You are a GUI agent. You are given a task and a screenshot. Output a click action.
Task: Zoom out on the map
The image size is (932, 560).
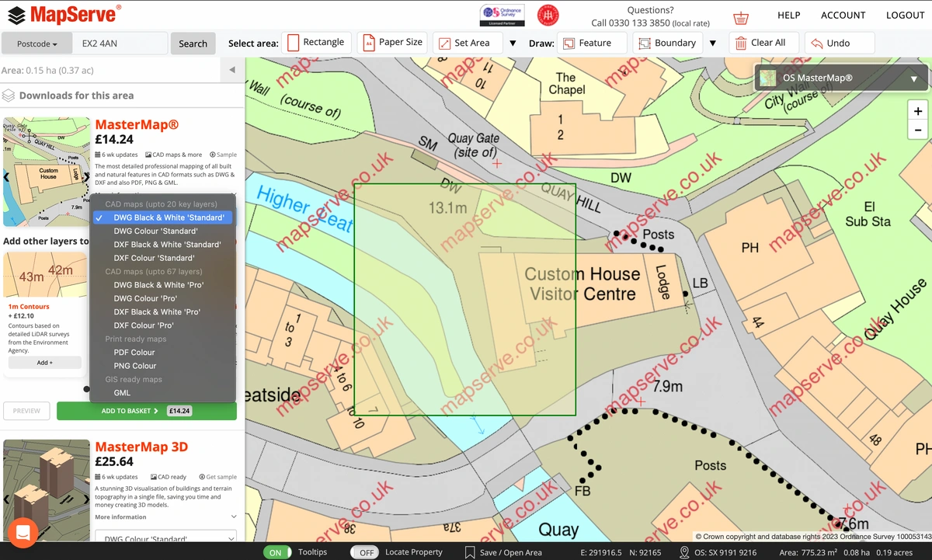(x=918, y=130)
